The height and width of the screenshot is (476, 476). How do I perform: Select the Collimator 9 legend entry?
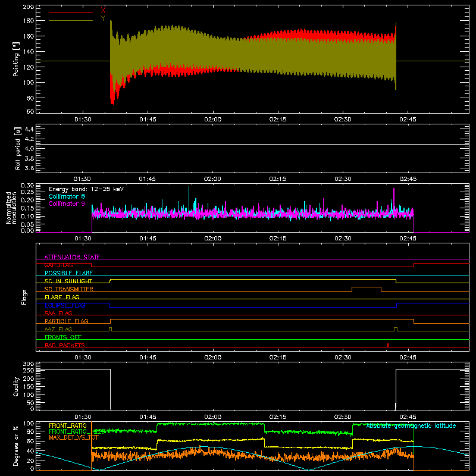67,203
